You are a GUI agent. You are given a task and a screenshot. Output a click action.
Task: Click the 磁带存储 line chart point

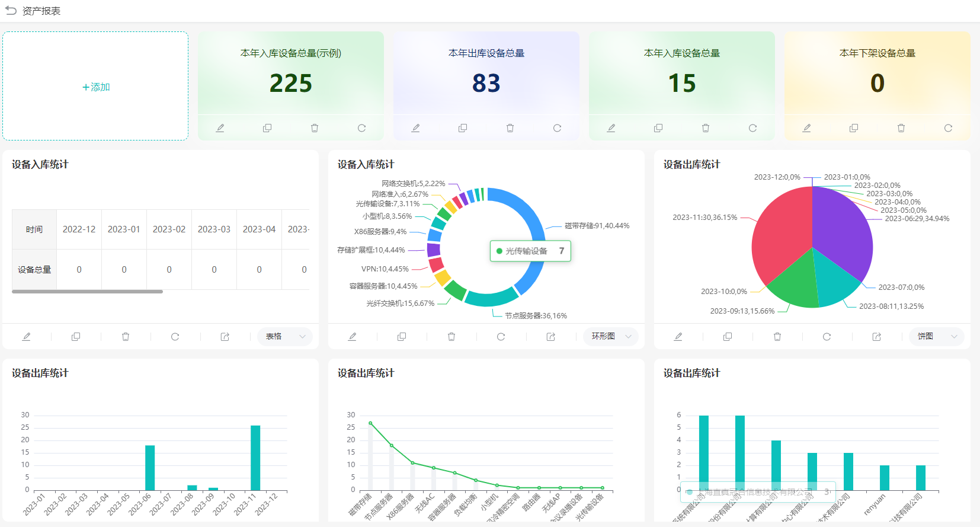[x=370, y=423]
